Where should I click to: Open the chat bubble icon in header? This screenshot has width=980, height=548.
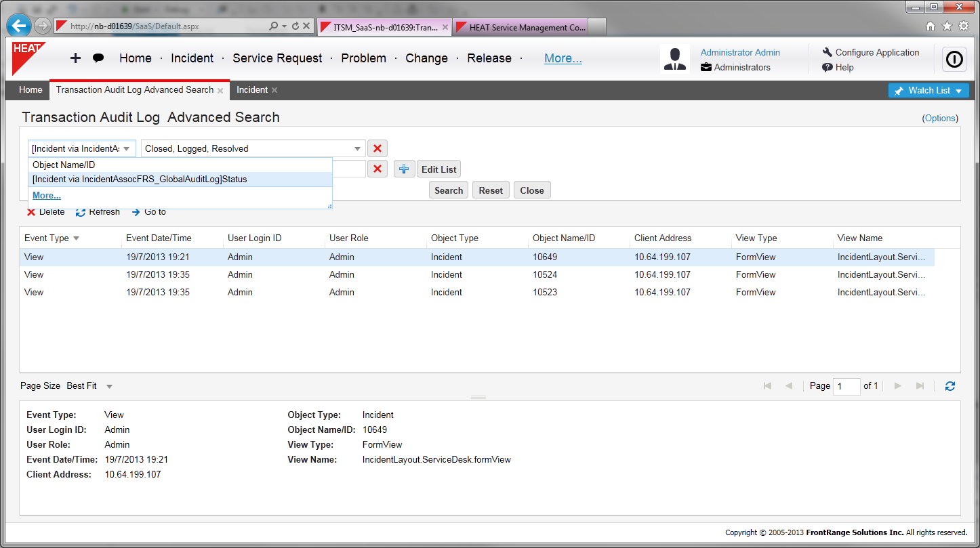coord(98,58)
